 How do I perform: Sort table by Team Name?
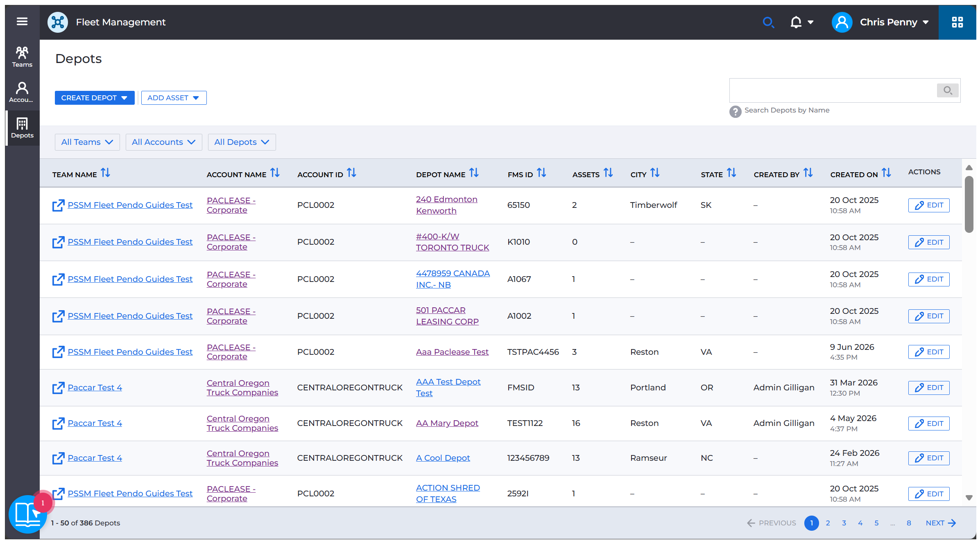pos(105,173)
